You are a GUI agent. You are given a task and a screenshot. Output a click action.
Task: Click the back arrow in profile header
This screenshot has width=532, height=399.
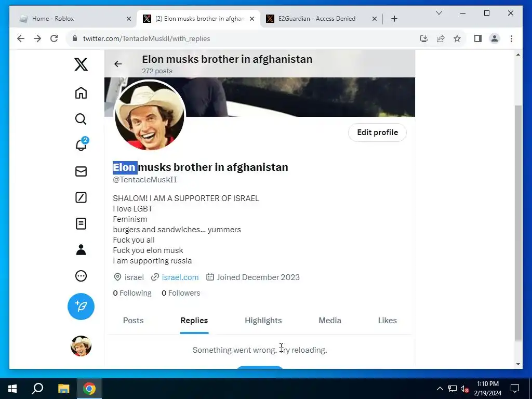[118, 64]
